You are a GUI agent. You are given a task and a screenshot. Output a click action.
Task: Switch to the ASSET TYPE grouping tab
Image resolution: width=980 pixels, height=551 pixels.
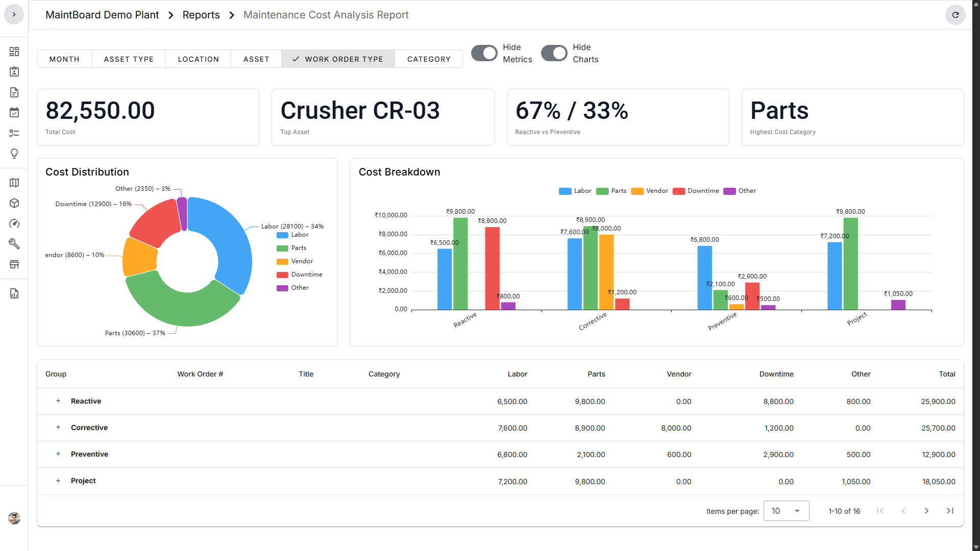click(128, 59)
